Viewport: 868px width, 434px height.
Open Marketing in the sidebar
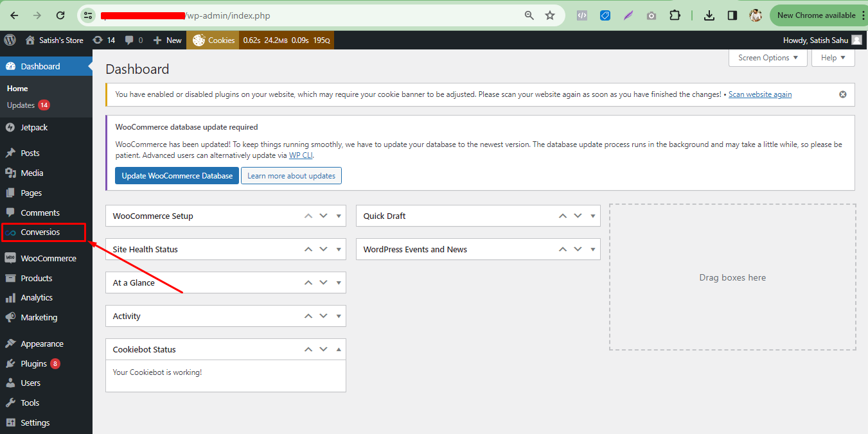pos(46,317)
